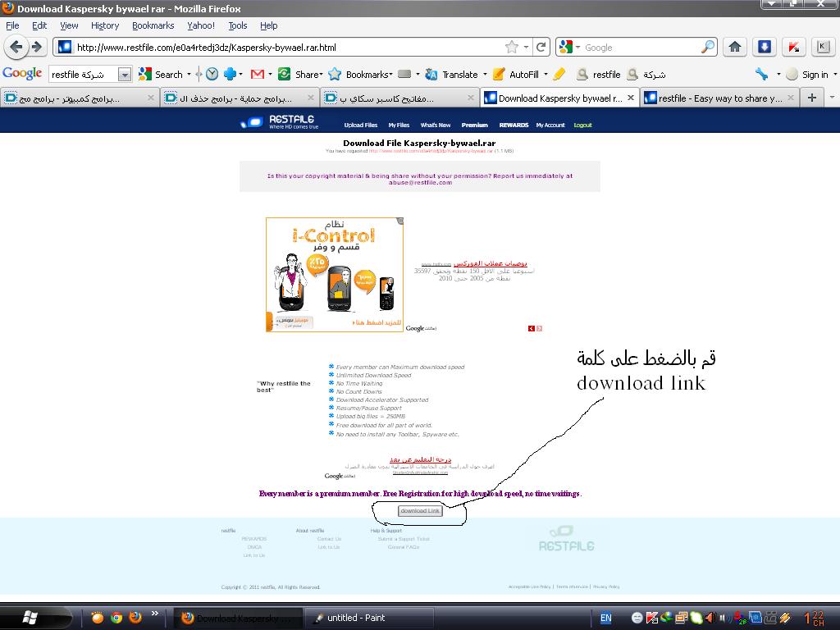Click the volume speaker icon in system tray
Image resolution: width=840 pixels, height=630 pixels.
coord(710,618)
